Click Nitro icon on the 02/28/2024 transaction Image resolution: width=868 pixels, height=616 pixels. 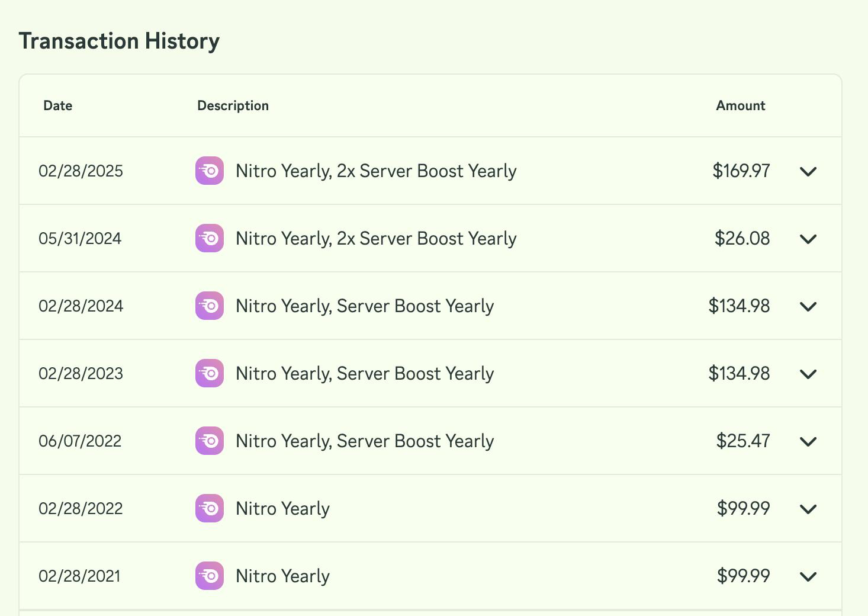210,306
